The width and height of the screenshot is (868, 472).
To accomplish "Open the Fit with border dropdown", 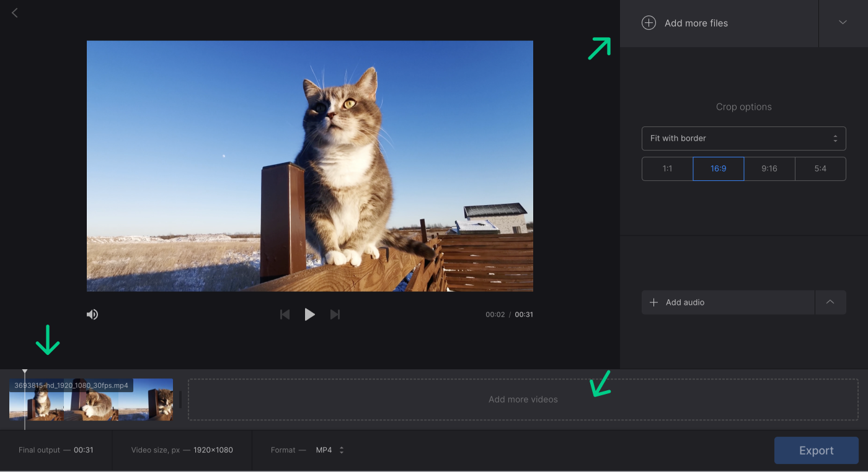I will pyautogui.click(x=743, y=138).
